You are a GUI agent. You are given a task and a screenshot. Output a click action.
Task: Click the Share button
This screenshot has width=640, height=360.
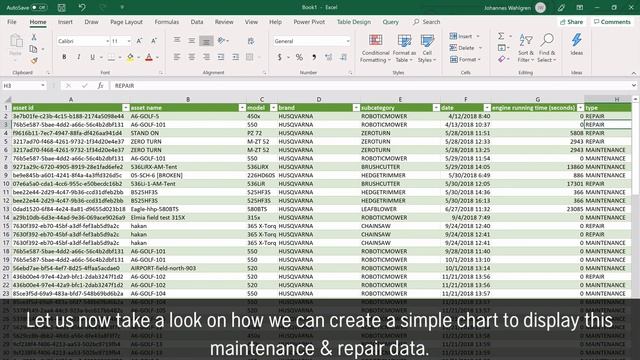(571, 22)
